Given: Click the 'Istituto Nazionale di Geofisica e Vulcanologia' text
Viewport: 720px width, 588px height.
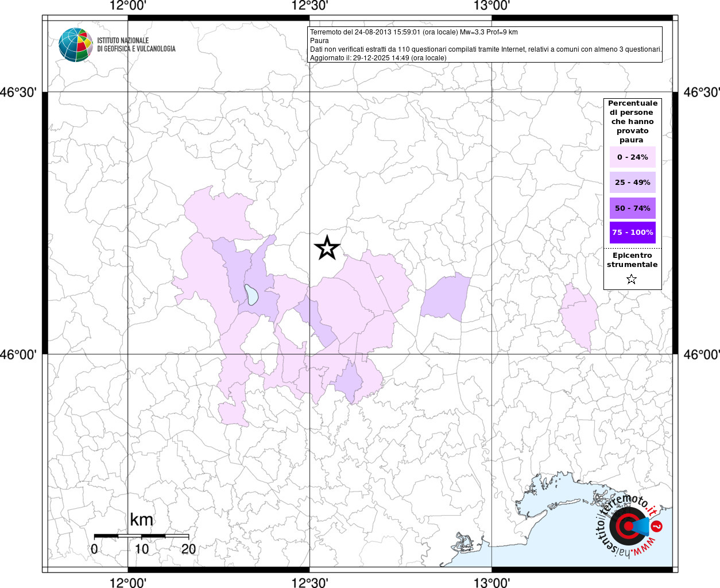Looking at the screenshot, I should (x=136, y=45).
